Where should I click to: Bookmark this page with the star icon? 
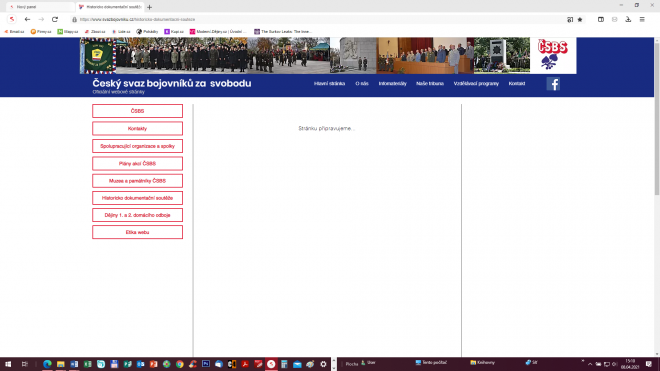[580, 19]
